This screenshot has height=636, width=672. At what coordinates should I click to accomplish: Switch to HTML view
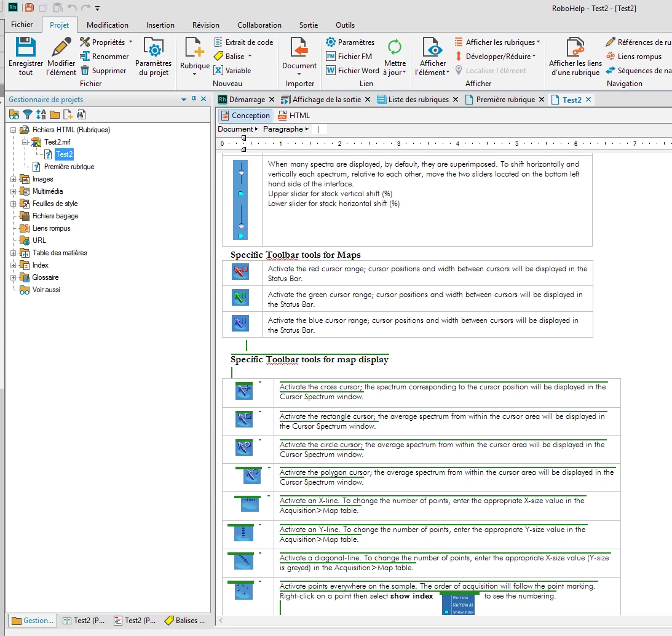point(294,116)
